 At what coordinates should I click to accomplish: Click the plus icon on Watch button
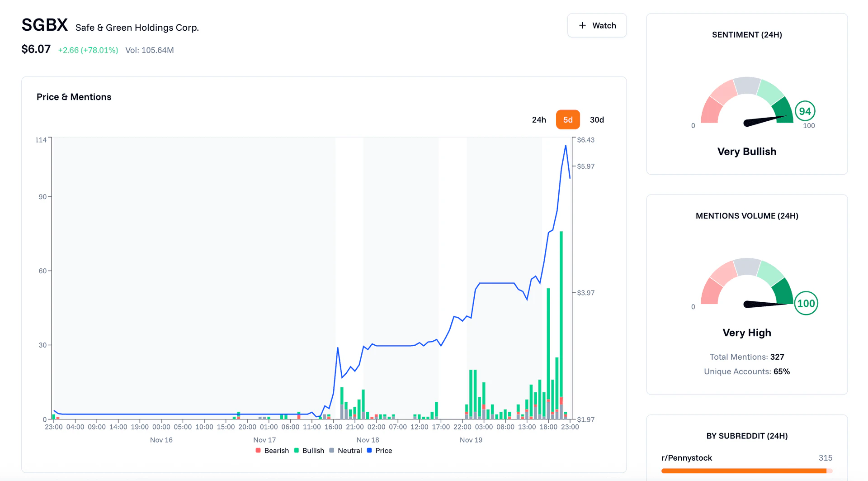pyautogui.click(x=583, y=25)
